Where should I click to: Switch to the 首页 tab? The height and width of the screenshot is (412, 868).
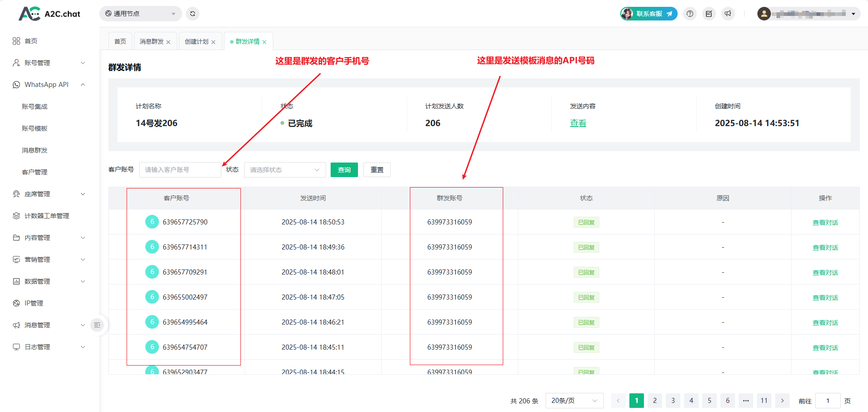(120, 41)
